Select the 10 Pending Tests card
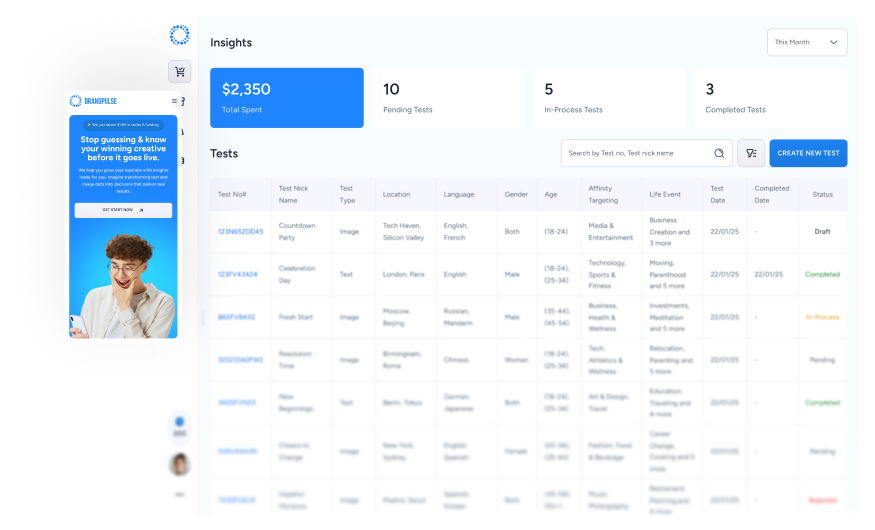Image resolution: width=875 pixels, height=530 pixels. point(448,98)
